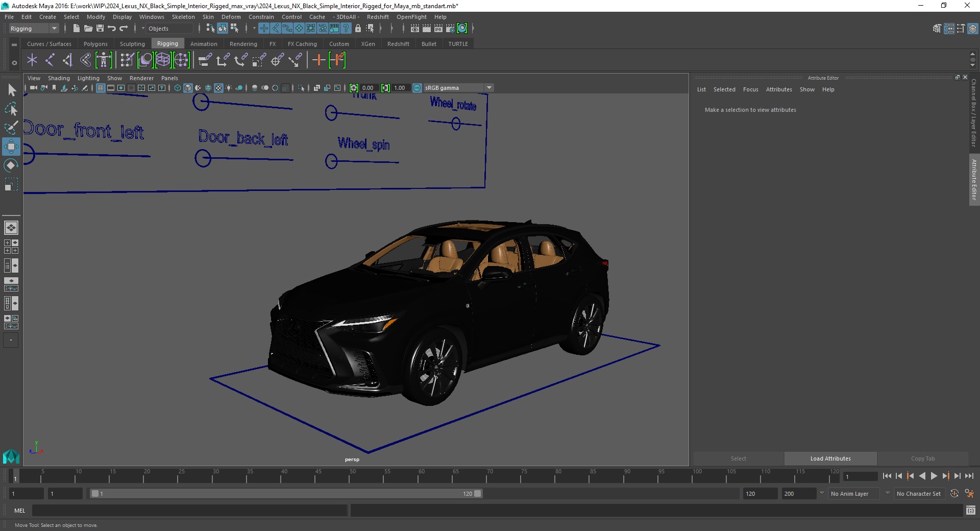980x531 pixels.
Task: Redo the action in status line
Action: (x=124, y=29)
